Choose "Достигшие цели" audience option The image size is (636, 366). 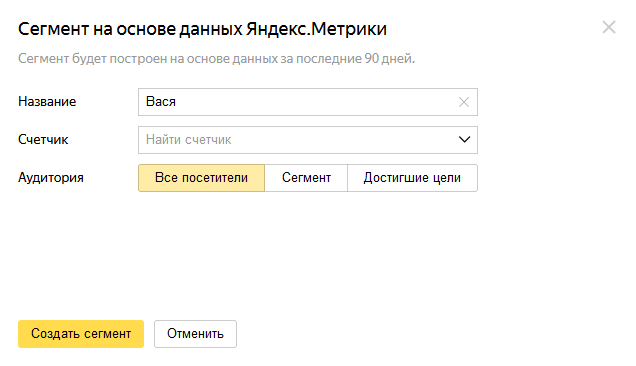412,178
